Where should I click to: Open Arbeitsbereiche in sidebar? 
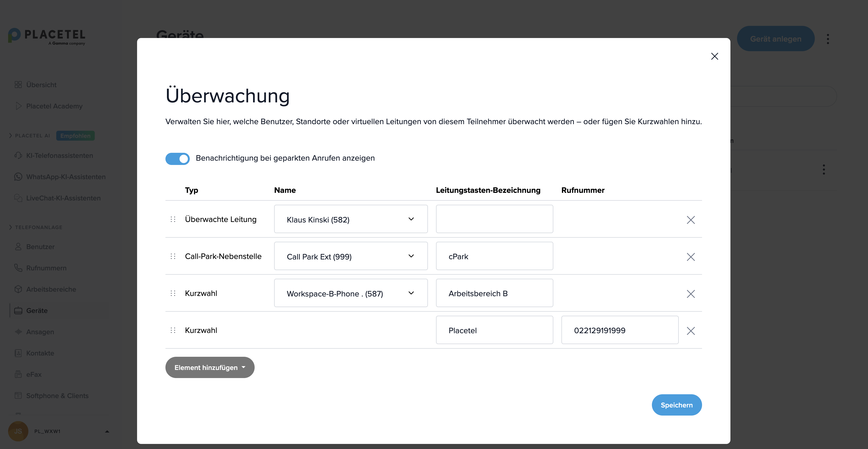pyautogui.click(x=51, y=289)
